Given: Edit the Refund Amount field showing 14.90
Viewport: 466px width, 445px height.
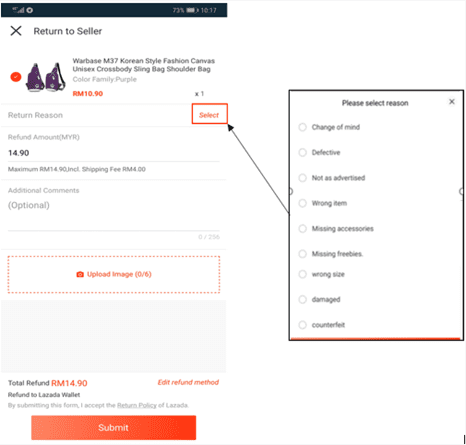Looking at the screenshot, I should tap(113, 153).
